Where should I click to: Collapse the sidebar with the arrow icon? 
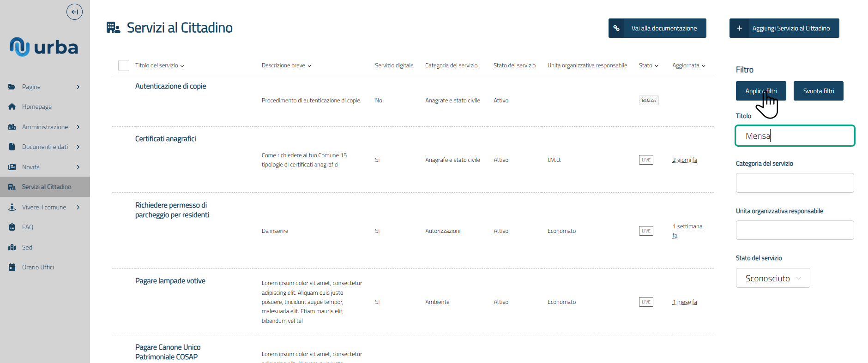point(74,12)
